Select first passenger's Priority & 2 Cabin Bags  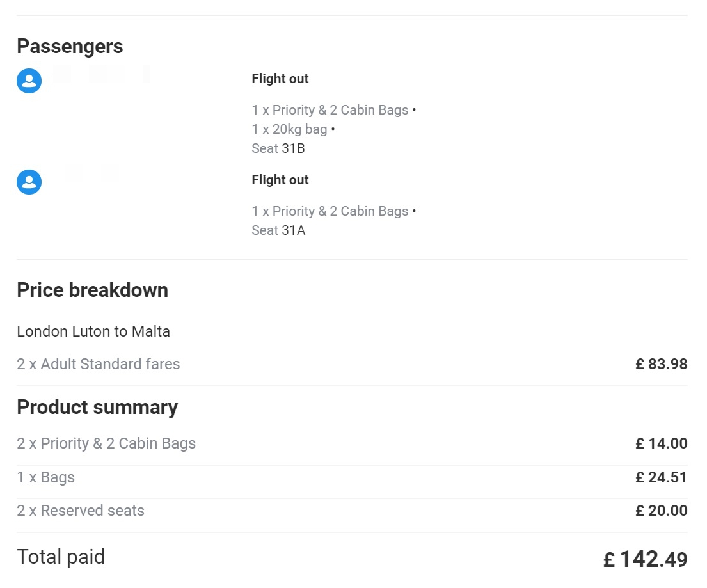click(x=330, y=110)
